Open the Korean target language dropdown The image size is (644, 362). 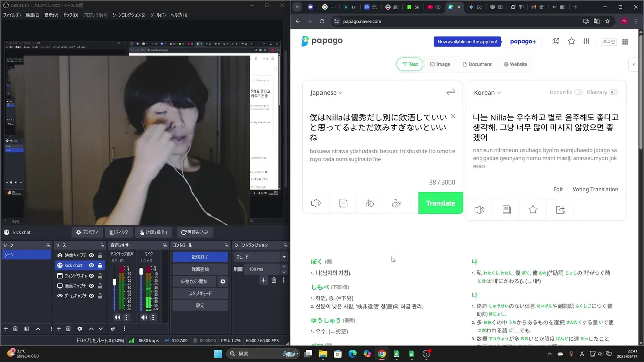[488, 92]
